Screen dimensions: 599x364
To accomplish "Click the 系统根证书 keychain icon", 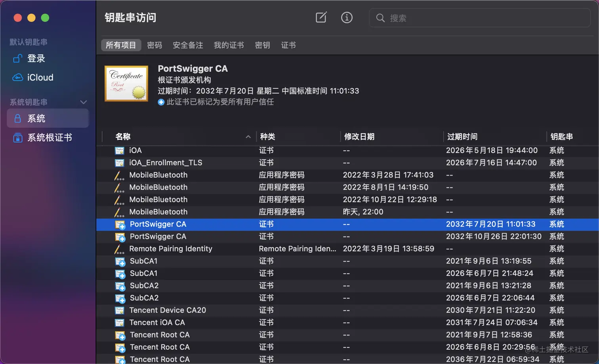I will tap(17, 138).
